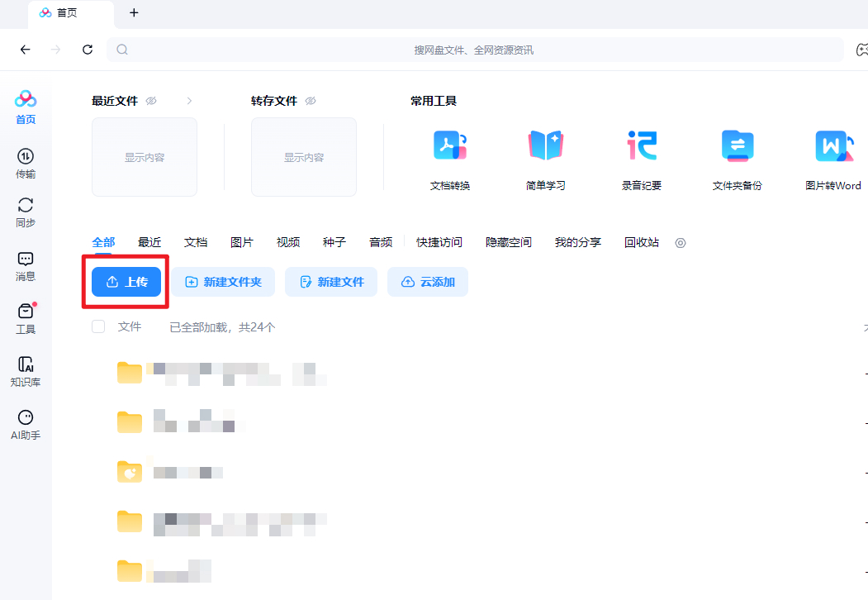Switch to the 全部 tab

point(103,242)
